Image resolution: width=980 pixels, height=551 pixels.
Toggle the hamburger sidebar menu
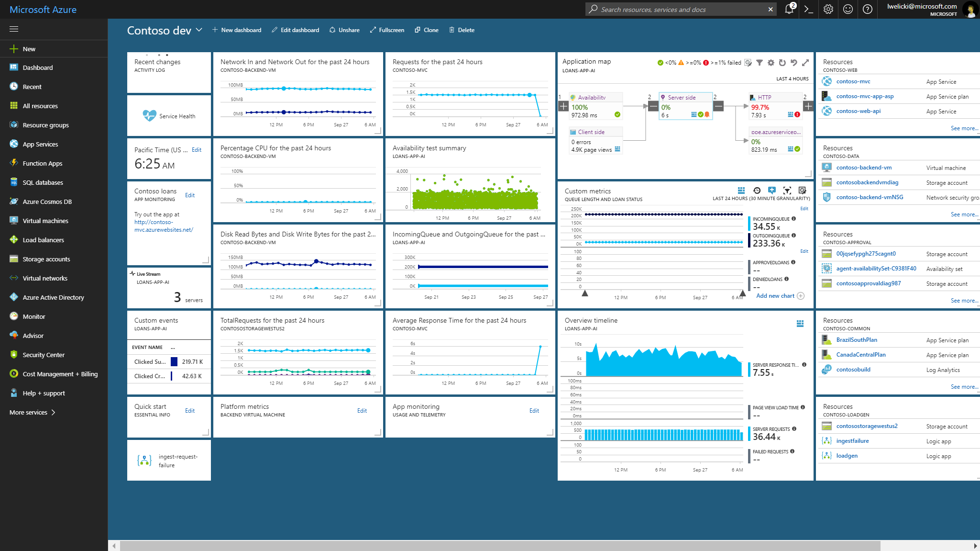coord(14,29)
